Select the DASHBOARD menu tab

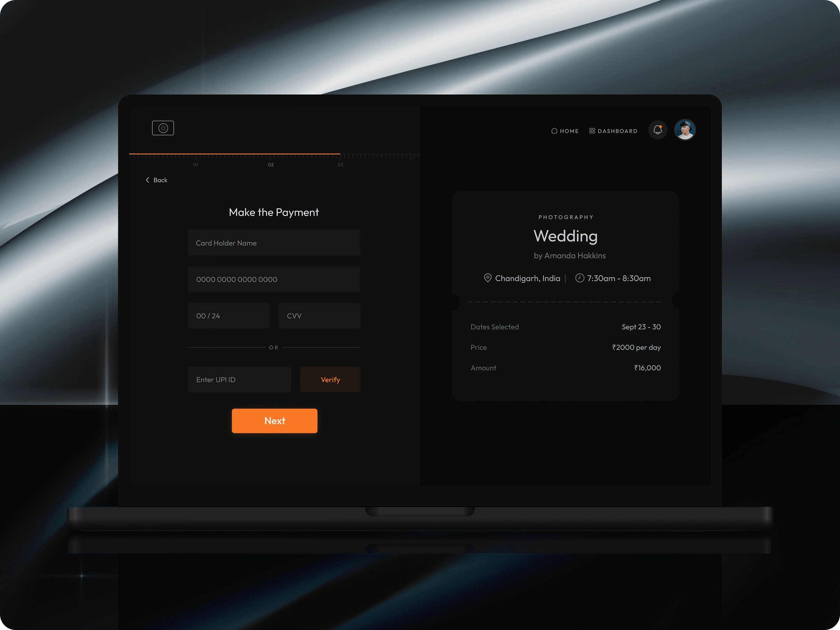[x=613, y=130]
